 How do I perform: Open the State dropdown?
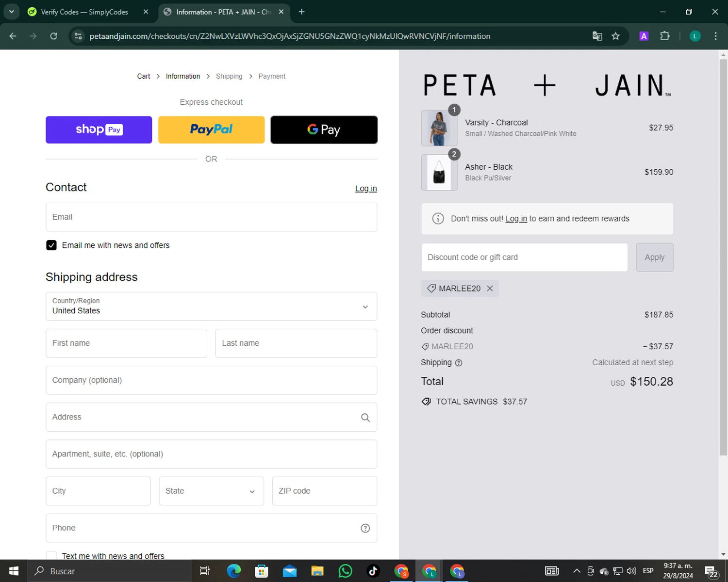tap(211, 491)
